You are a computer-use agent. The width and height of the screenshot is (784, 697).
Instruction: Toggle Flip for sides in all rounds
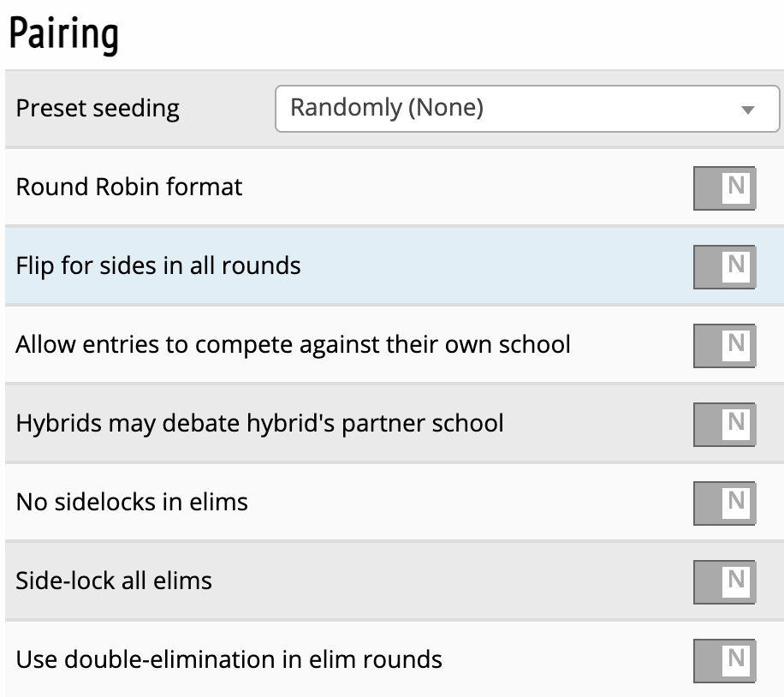[724, 266]
